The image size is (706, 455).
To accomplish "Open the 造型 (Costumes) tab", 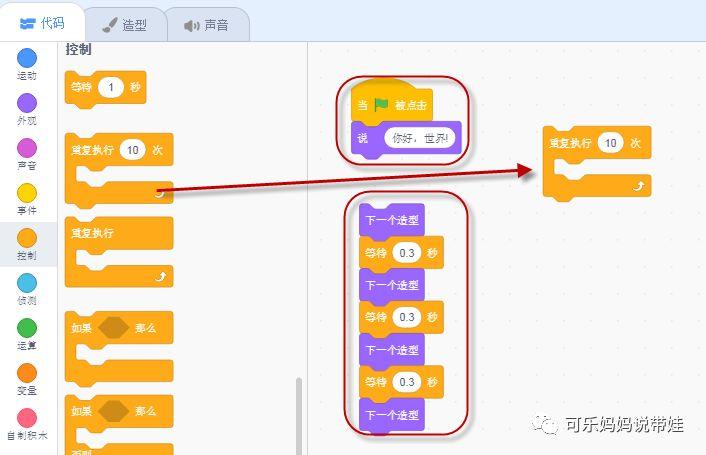I will 125,25.
